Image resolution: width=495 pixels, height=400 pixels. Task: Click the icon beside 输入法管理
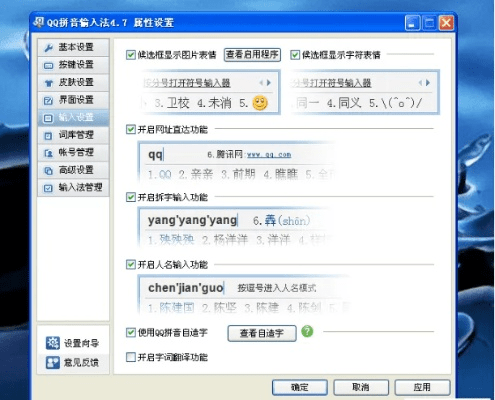[49, 188]
